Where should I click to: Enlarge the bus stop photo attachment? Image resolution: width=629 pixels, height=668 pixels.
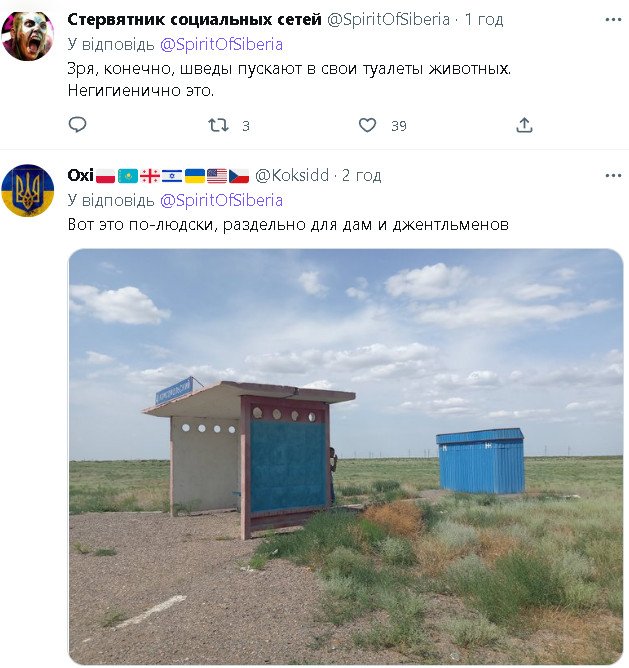click(x=346, y=456)
